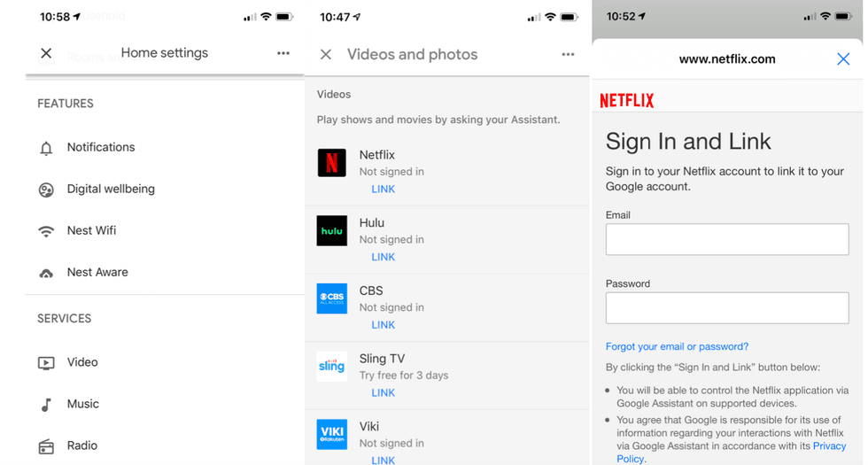Focus the Password input field

(727, 308)
